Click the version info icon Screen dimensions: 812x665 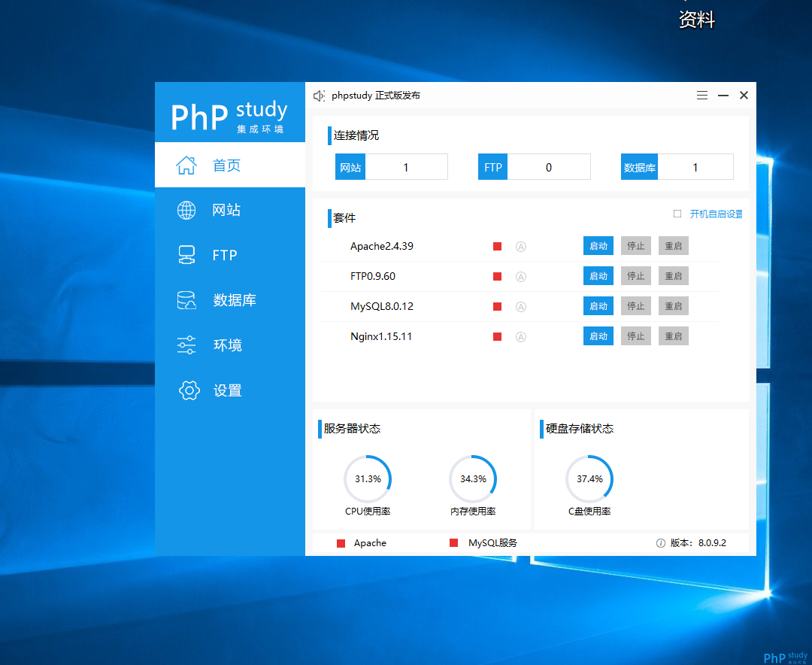[661, 543]
